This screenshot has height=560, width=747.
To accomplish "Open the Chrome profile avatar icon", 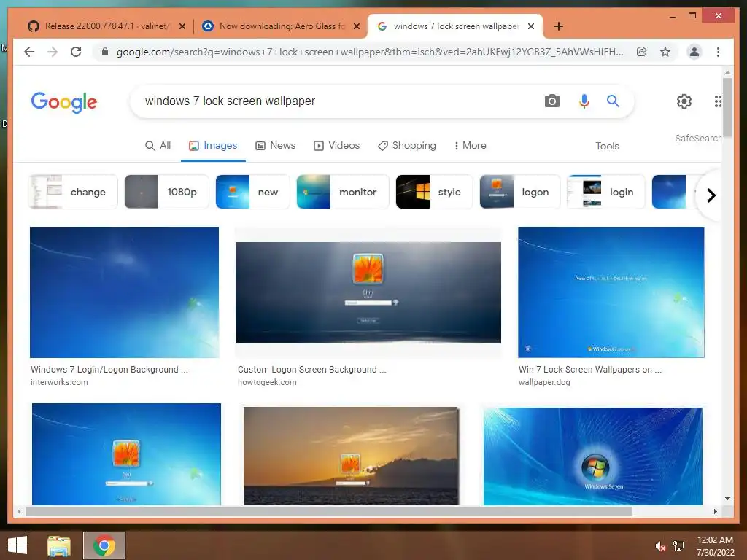I will [694, 52].
